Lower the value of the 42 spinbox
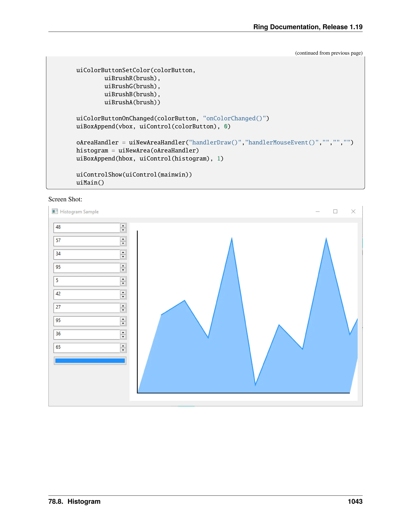Image resolution: width=411 pixels, height=532 pixels. 123,297
